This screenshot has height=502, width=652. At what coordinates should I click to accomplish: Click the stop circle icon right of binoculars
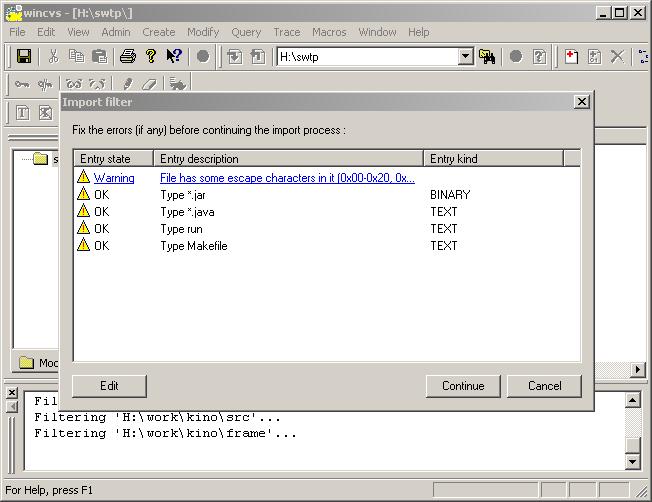click(516, 56)
